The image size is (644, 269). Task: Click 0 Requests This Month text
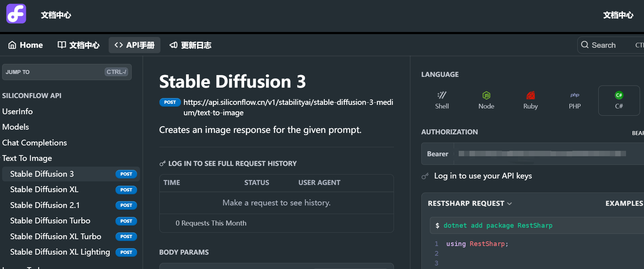211,223
